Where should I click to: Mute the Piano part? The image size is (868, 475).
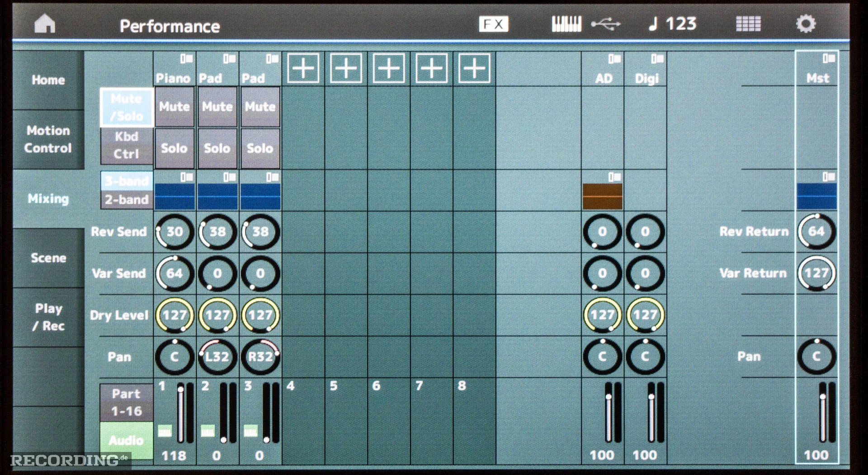pyautogui.click(x=175, y=107)
